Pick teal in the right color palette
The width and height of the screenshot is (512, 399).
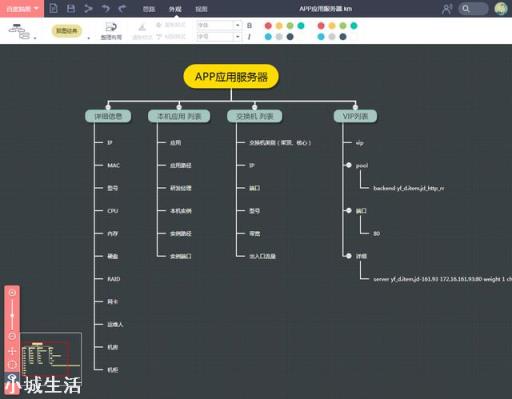[x=354, y=26]
